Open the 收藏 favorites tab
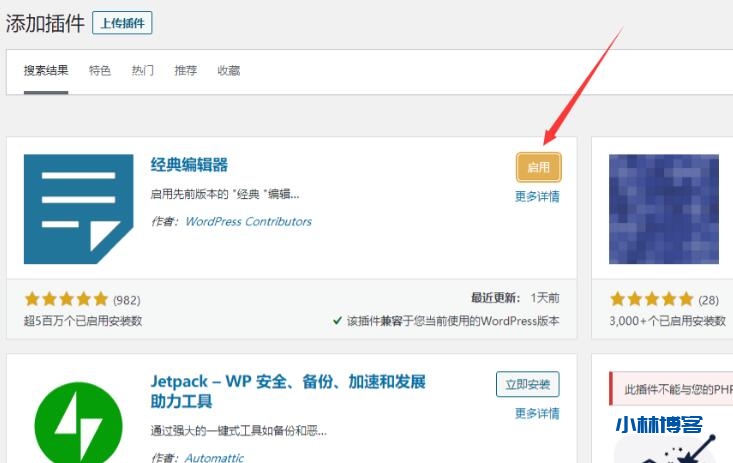This screenshot has width=733, height=463. (229, 71)
